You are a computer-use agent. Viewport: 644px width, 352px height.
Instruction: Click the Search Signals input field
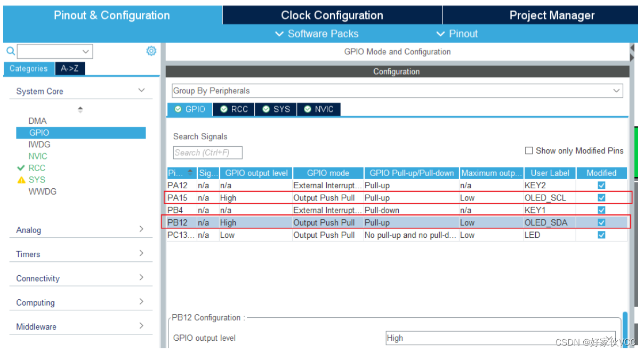208,153
